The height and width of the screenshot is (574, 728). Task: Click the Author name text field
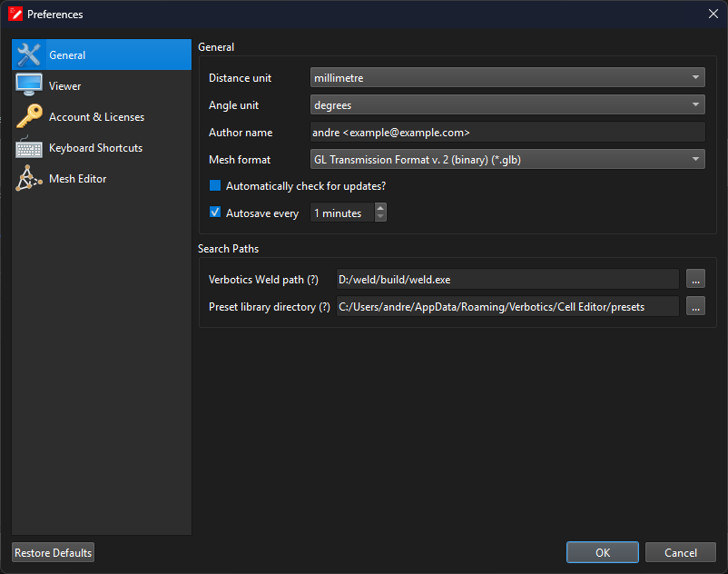pos(507,133)
